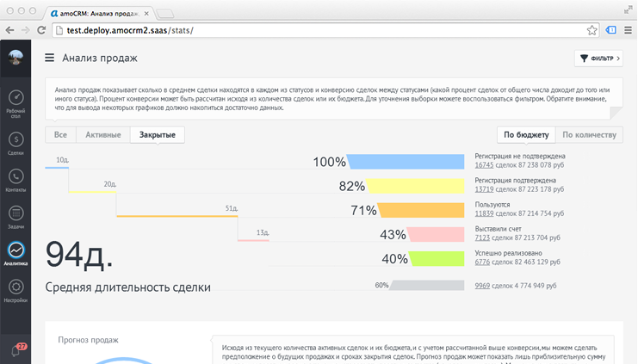Expand the ФИЛЬТР panel
Image resolution: width=638 pixels, height=364 pixels.
coord(598,59)
